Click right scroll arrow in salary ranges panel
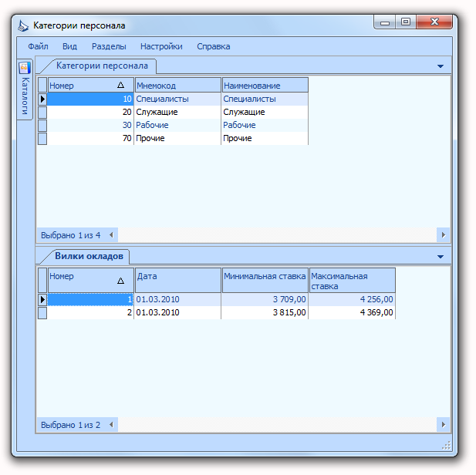 (444, 425)
